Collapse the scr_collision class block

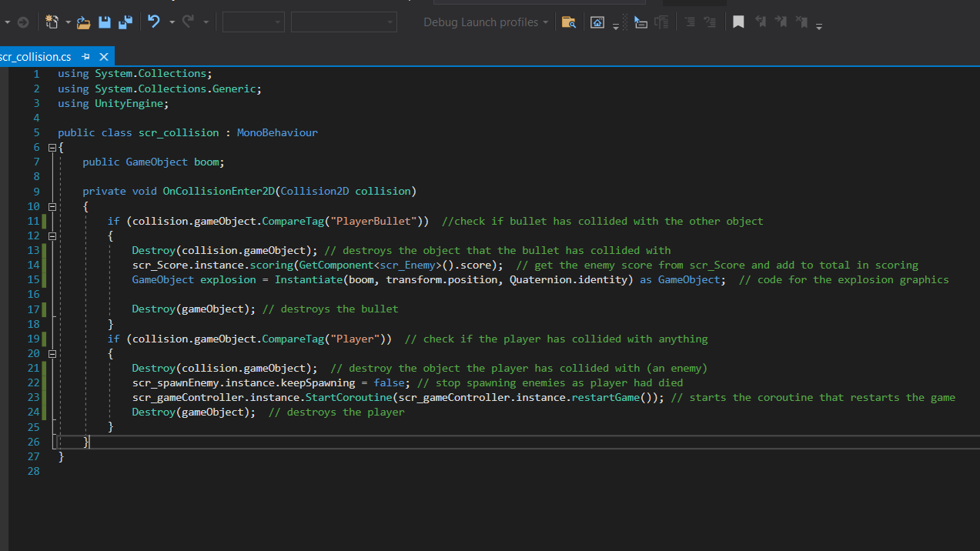pos(52,147)
